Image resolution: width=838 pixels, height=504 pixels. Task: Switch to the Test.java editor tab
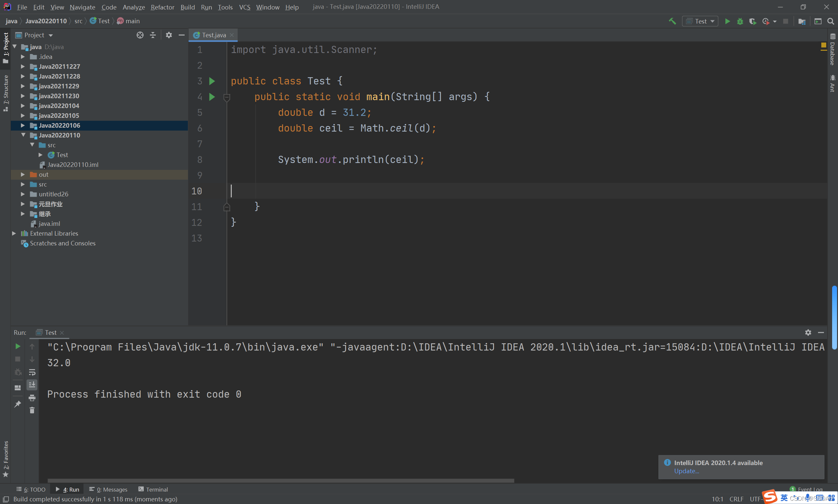214,35
